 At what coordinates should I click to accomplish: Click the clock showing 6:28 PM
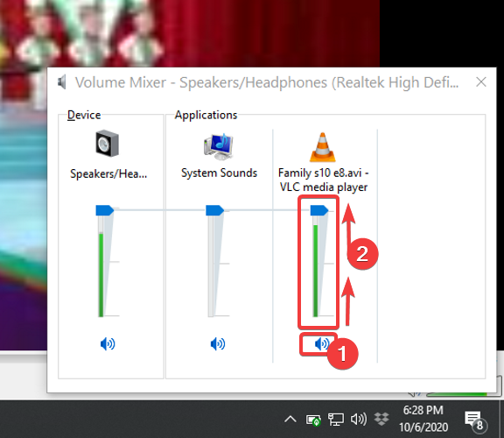pyautogui.click(x=423, y=410)
